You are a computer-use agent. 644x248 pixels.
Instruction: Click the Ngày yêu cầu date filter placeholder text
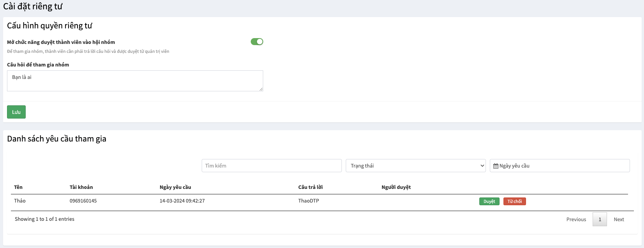[x=514, y=166]
